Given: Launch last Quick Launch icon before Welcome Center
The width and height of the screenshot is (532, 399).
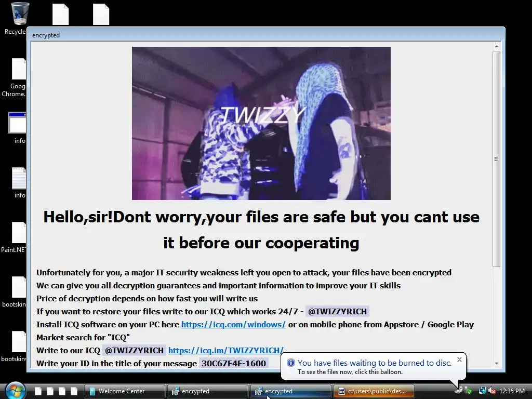Looking at the screenshot, I should (x=74, y=391).
